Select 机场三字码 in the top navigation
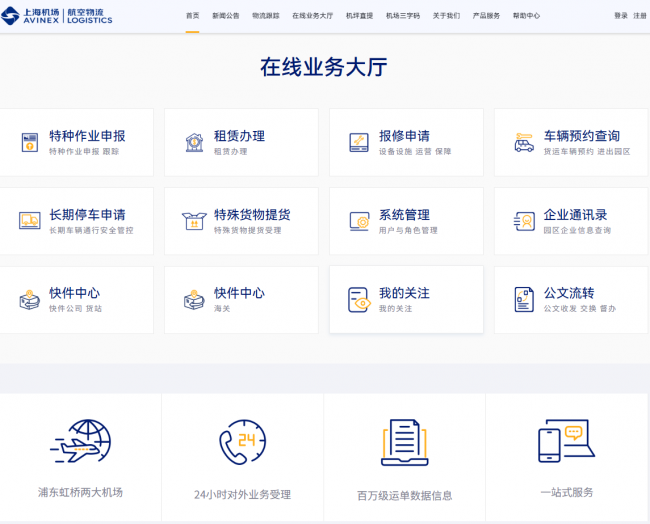 403,16
